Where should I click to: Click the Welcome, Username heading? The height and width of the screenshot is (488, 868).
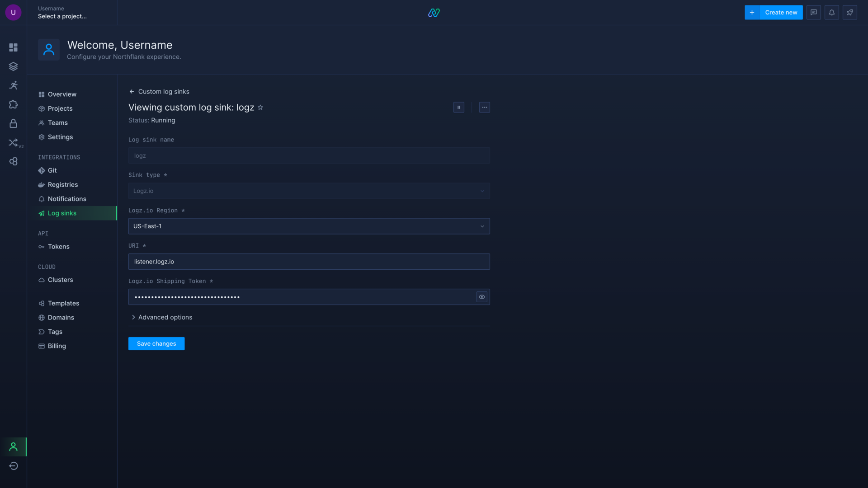click(120, 45)
